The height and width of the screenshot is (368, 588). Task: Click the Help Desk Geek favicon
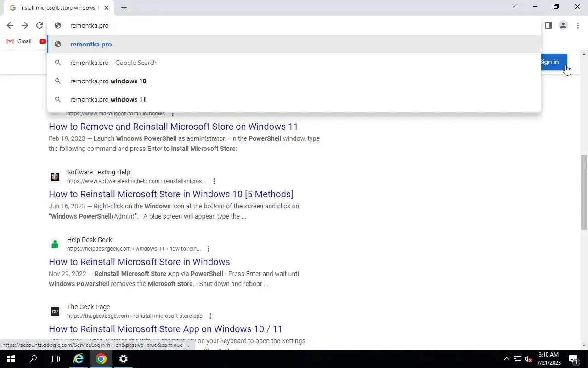point(55,244)
